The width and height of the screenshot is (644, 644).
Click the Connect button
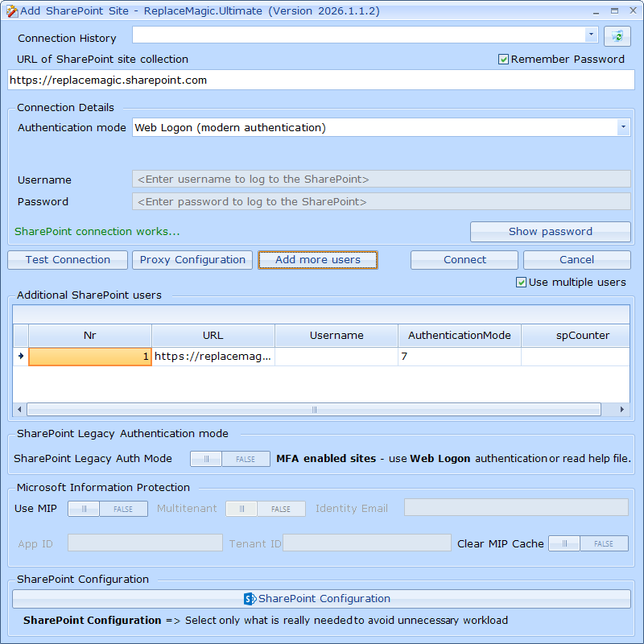[x=464, y=260]
